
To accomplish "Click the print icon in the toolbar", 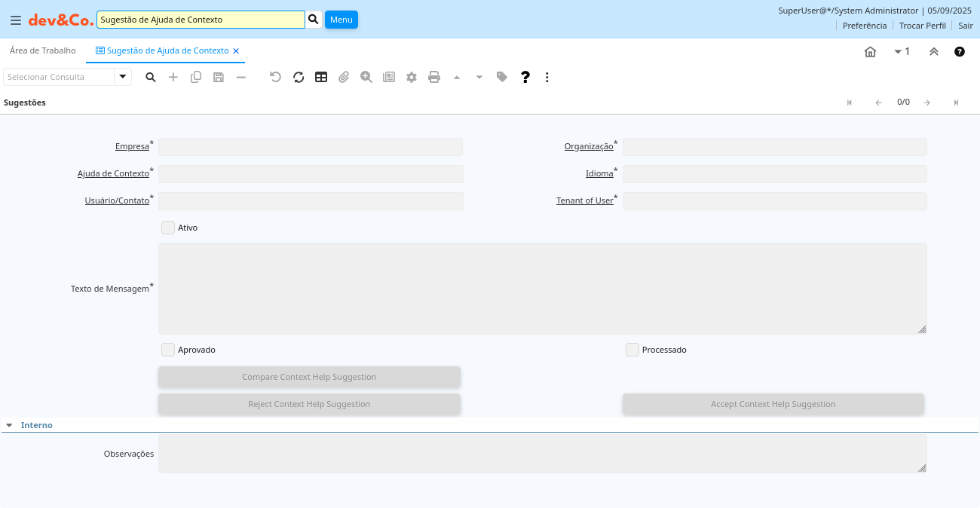I will [434, 77].
